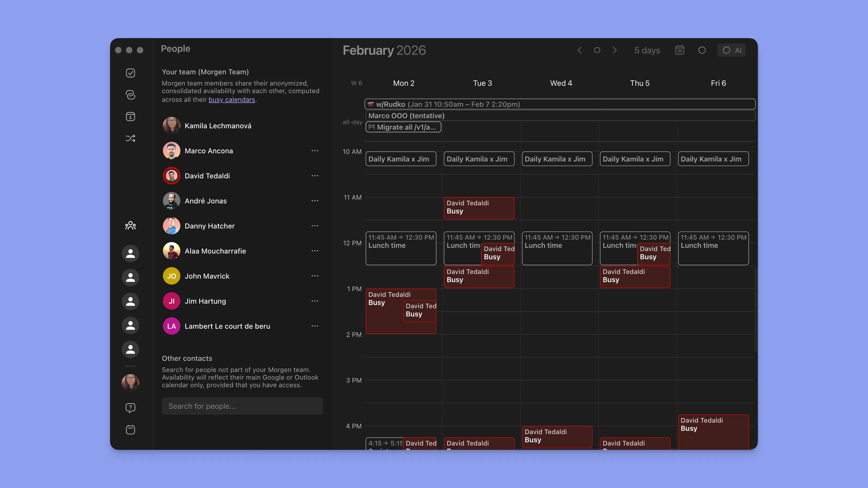Click the Tue 3 day header
This screenshot has height=488, width=868.
pyautogui.click(x=482, y=83)
